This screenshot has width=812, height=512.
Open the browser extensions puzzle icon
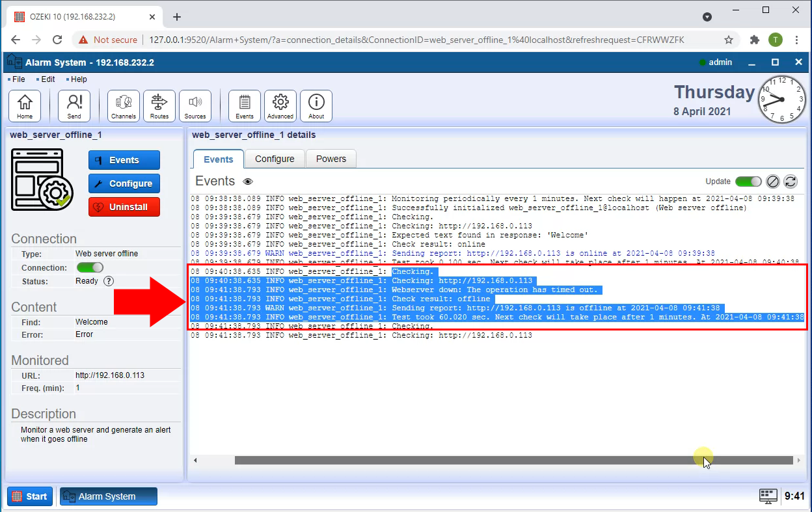tap(755, 40)
